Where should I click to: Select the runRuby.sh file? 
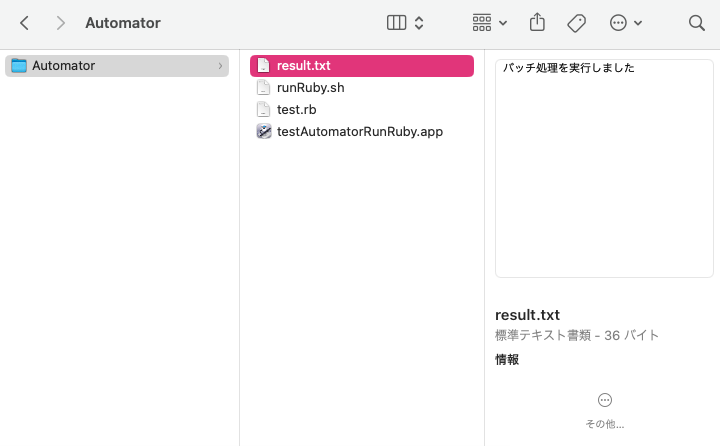310,88
